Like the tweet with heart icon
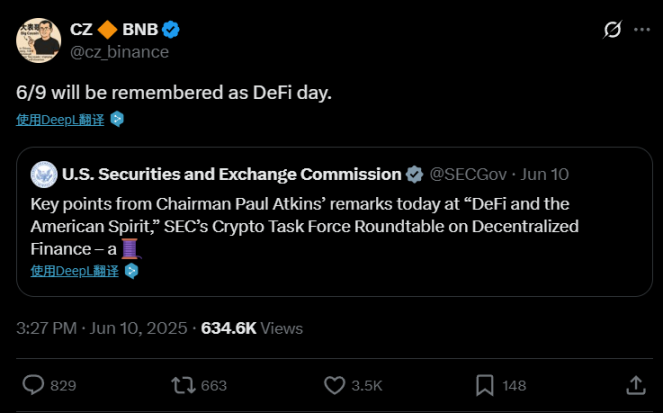 [335, 385]
